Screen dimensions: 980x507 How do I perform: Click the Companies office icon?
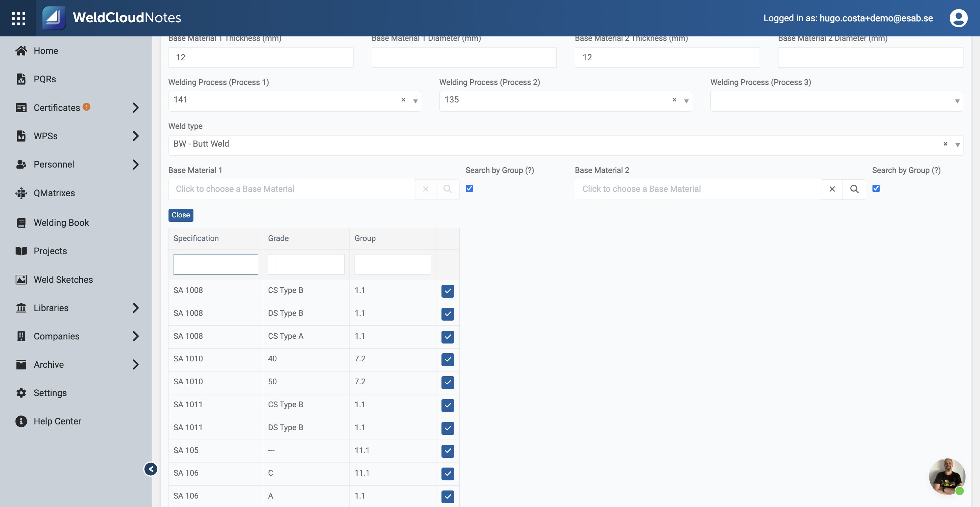21,336
